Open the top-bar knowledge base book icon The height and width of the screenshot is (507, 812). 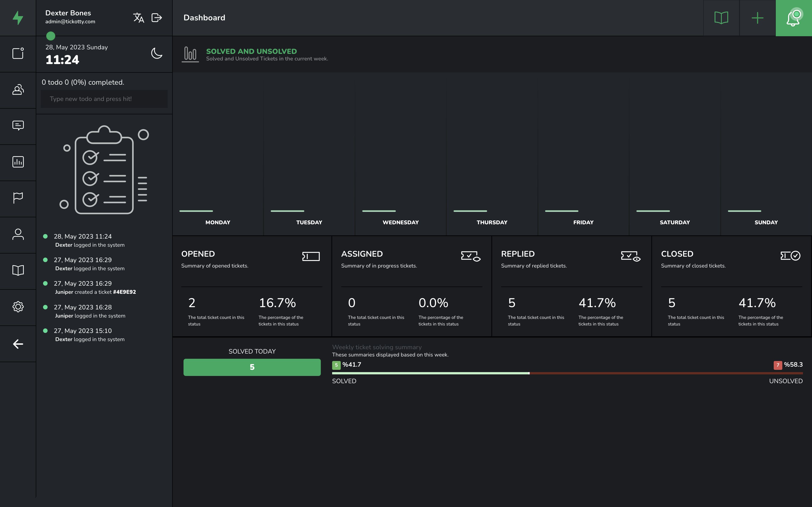(x=721, y=18)
